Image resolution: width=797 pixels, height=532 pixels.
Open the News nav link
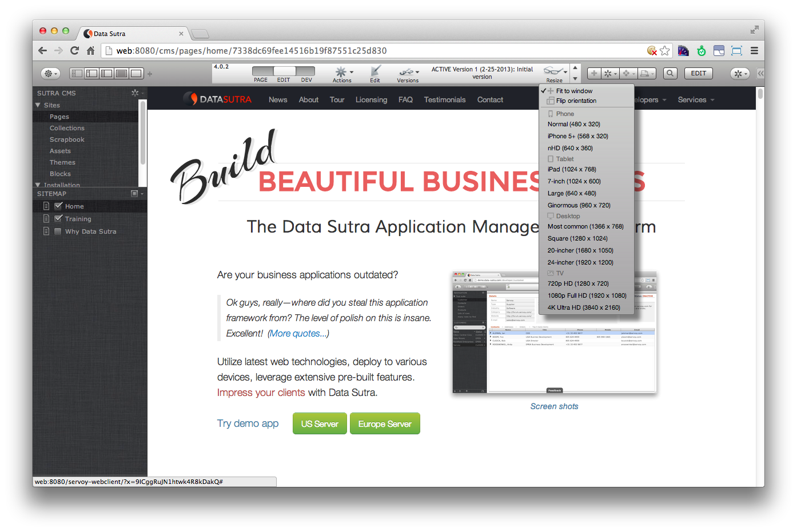[x=278, y=99]
